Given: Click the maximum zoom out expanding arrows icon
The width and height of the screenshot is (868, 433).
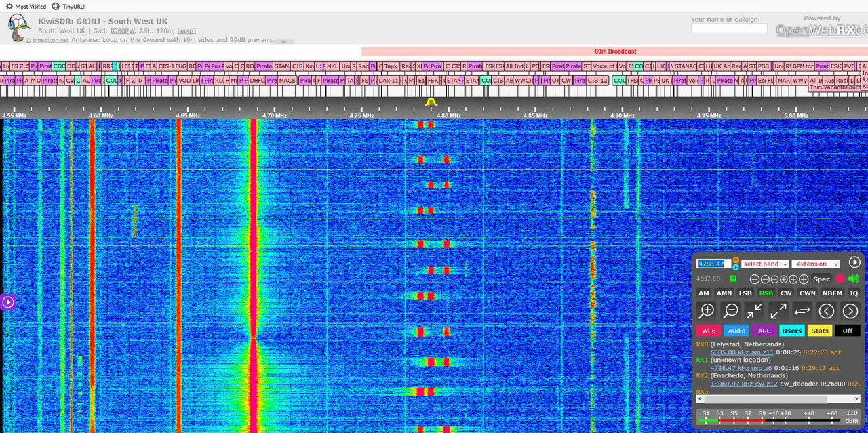Looking at the screenshot, I should [778, 311].
